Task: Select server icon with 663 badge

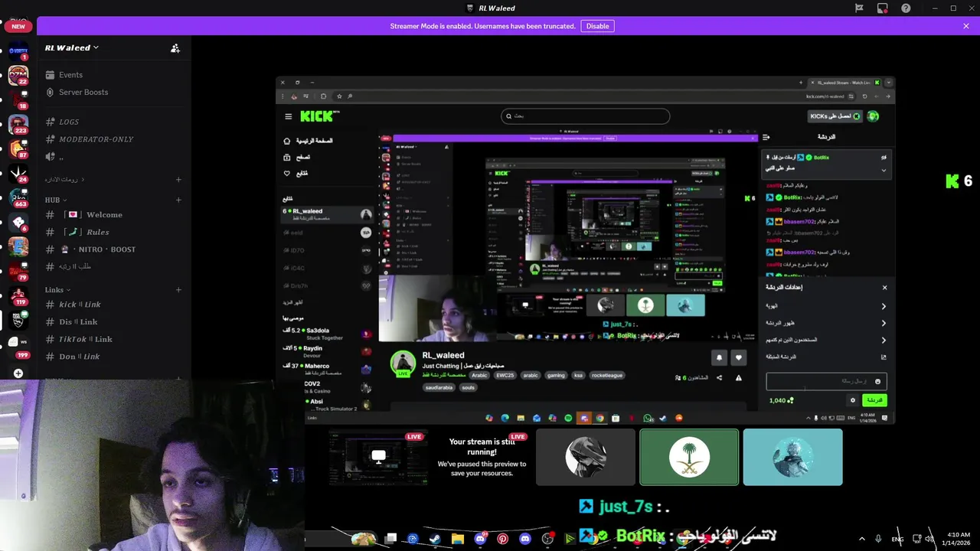Action: [18, 198]
